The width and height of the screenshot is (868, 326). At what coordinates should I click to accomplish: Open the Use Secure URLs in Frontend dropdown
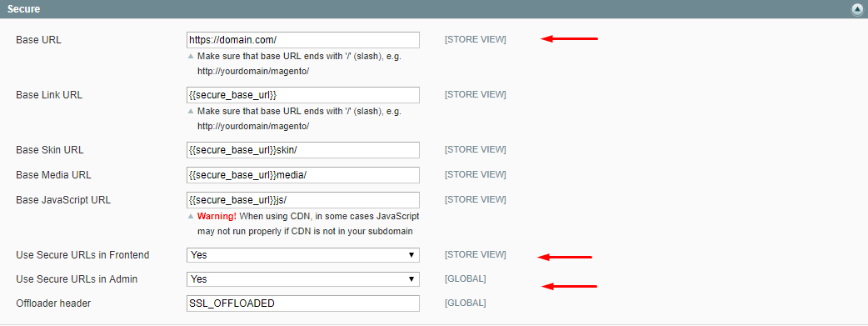coord(303,255)
